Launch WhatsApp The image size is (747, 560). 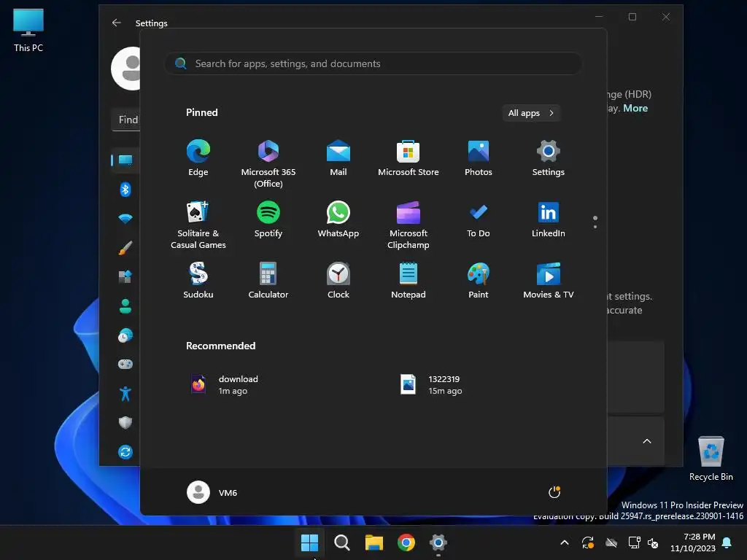tap(338, 219)
